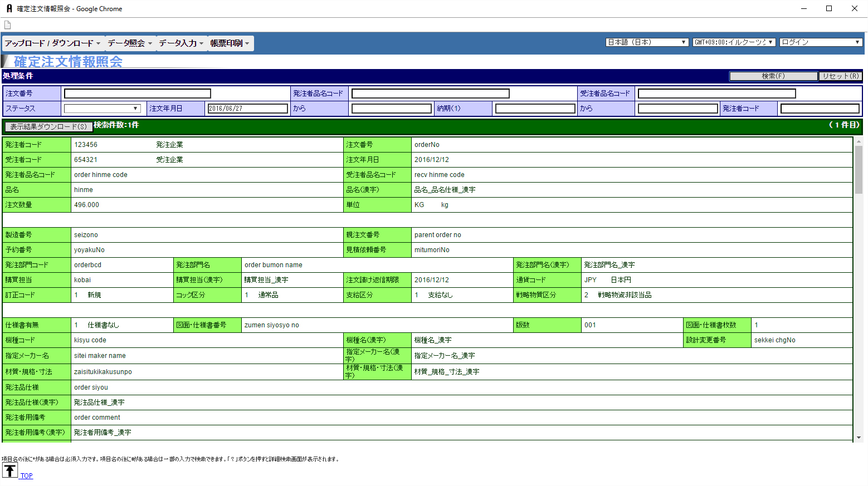Click the 注文数量 value 496.000
Image resolution: width=868 pixels, height=486 pixels.
pos(87,205)
